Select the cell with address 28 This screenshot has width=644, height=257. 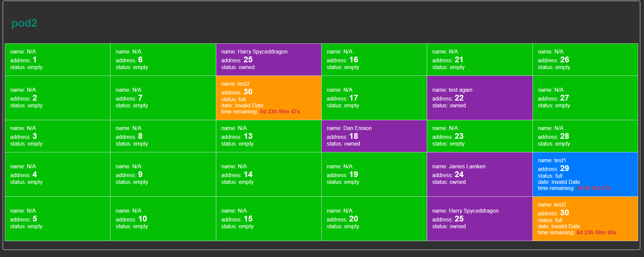point(585,136)
